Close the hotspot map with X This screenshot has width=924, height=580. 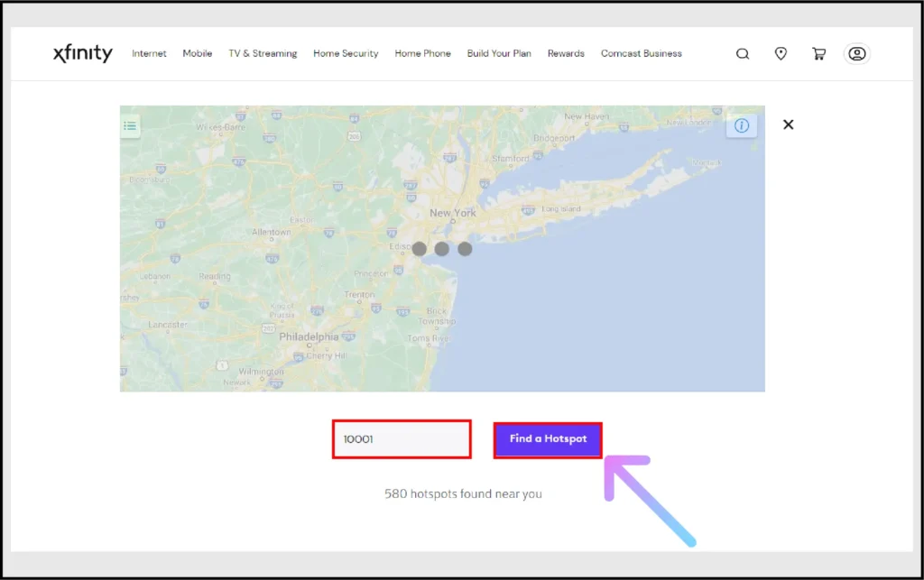[788, 124]
